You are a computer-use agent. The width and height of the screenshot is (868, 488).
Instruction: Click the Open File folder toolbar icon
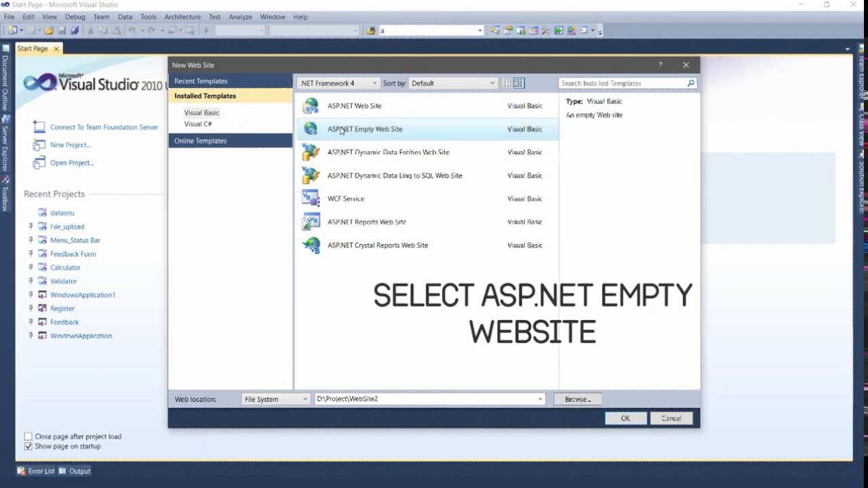coord(49,30)
